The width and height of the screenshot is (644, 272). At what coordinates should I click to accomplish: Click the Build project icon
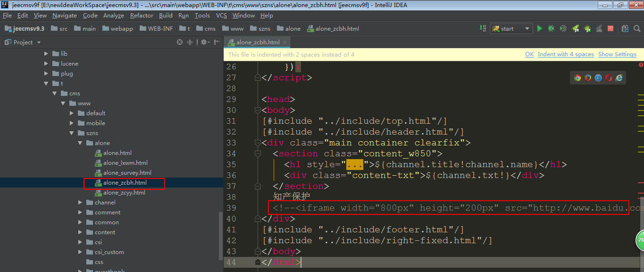483,28
